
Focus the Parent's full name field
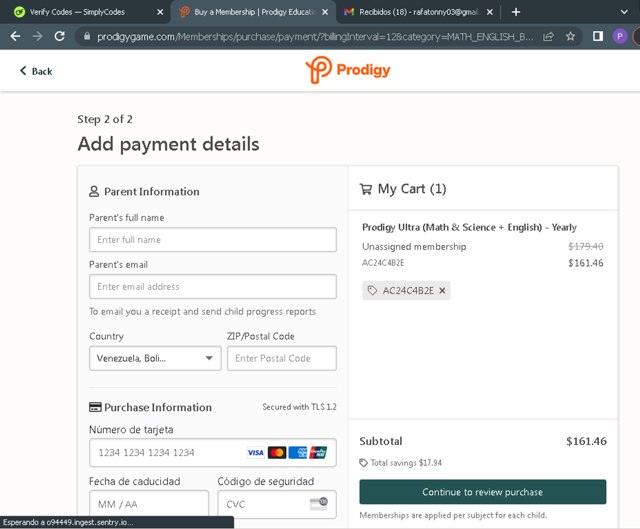pyautogui.click(x=212, y=240)
